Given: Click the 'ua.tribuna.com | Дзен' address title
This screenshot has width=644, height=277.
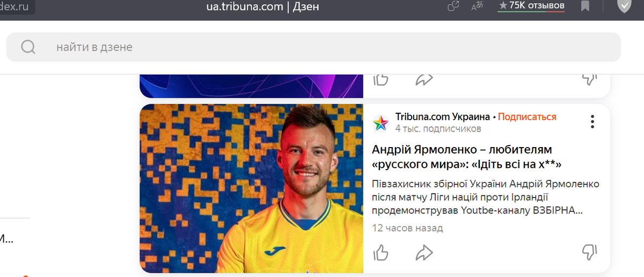Looking at the screenshot, I should 262,6.
